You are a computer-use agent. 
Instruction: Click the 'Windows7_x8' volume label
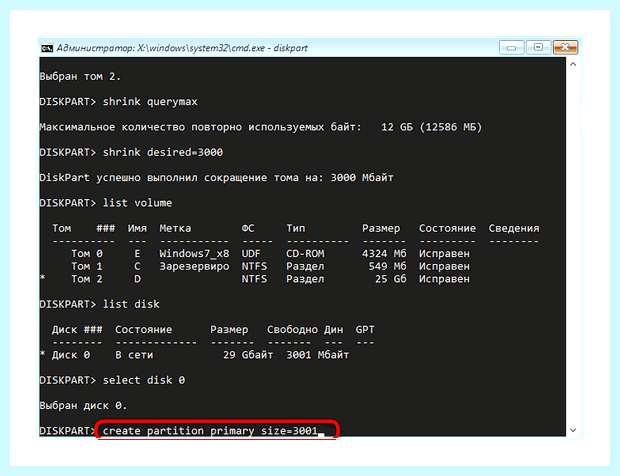194,253
